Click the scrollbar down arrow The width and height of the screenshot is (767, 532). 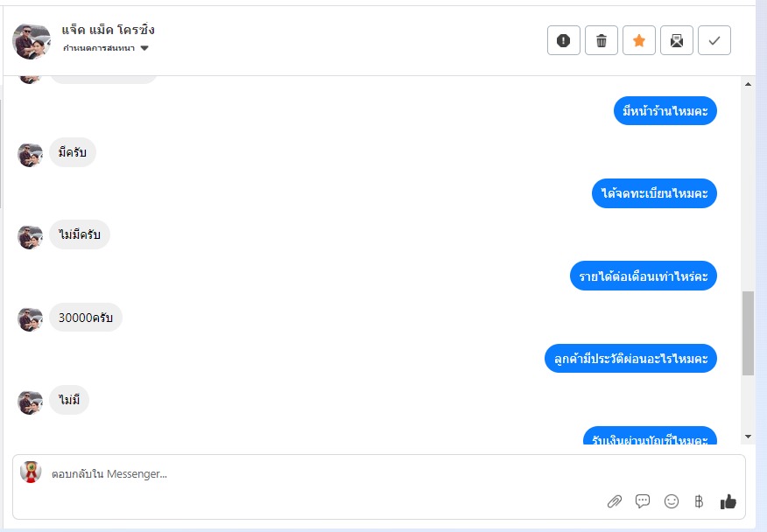click(748, 436)
